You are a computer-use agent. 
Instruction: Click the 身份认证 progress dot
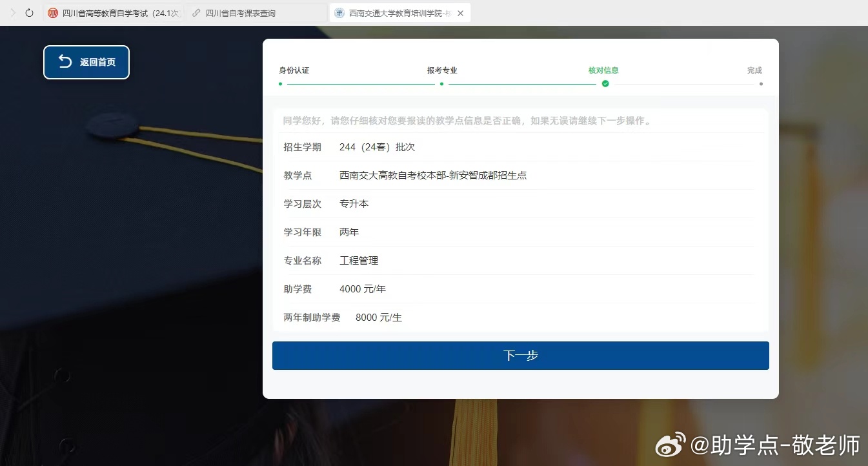(x=280, y=84)
